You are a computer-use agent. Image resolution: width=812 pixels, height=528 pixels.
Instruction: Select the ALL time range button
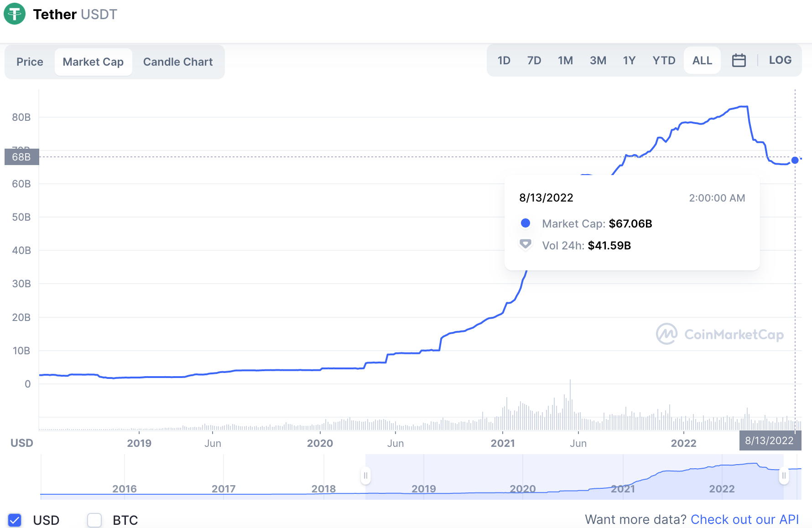pos(702,60)
